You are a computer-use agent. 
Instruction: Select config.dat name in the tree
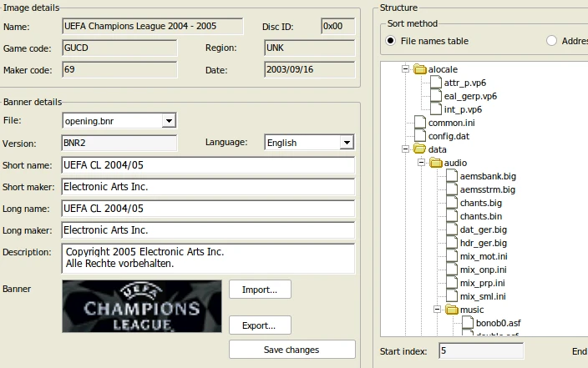449,136
